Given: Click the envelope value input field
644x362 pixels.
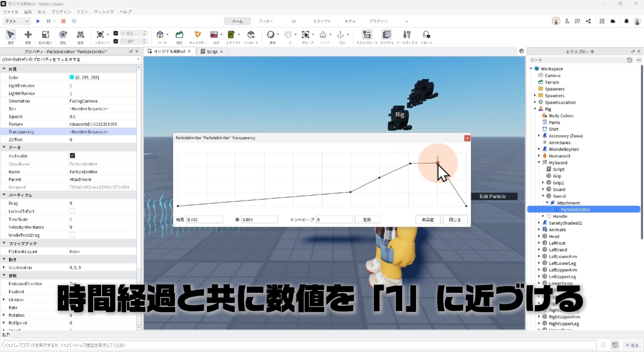Looking at the screenshot, I should (x=334, y=220).
